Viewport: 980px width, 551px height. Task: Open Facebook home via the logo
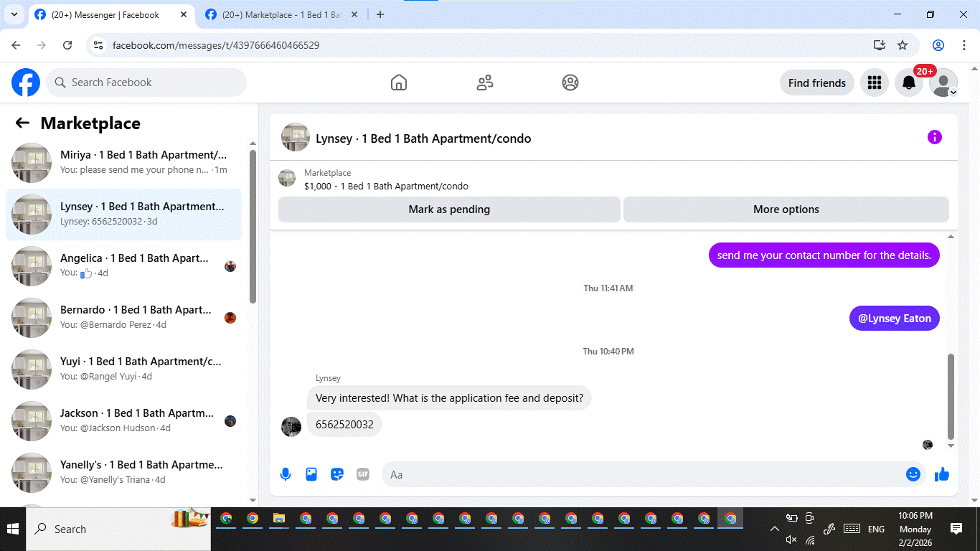pos(26,83)
